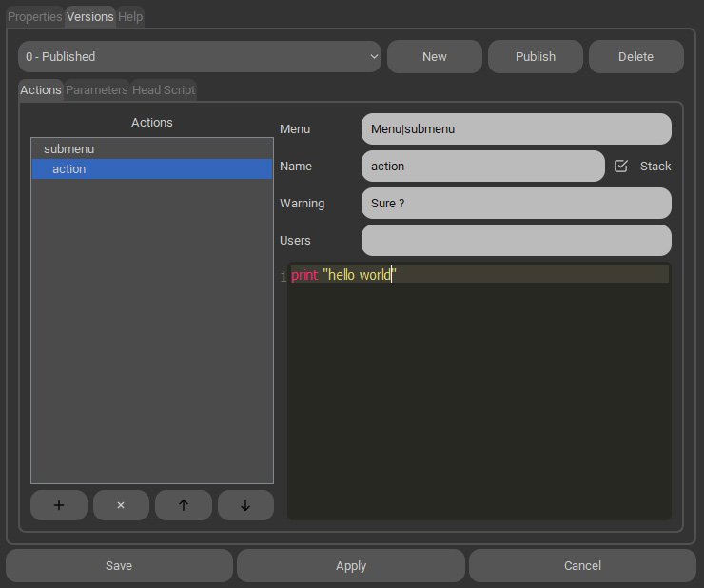Move the action down with arrow icon
This screenshot has height=588, width=704.
[x=245, y=505]
